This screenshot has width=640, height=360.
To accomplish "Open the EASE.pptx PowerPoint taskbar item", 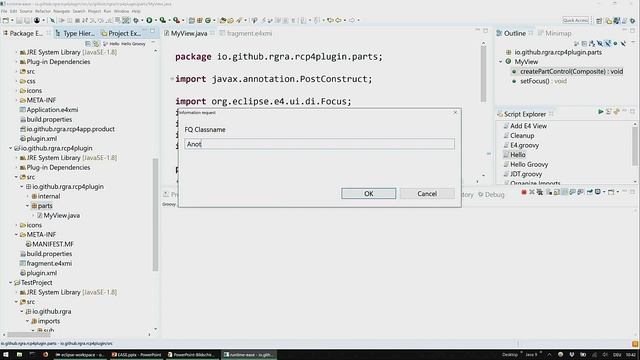I will pos(136,355).
